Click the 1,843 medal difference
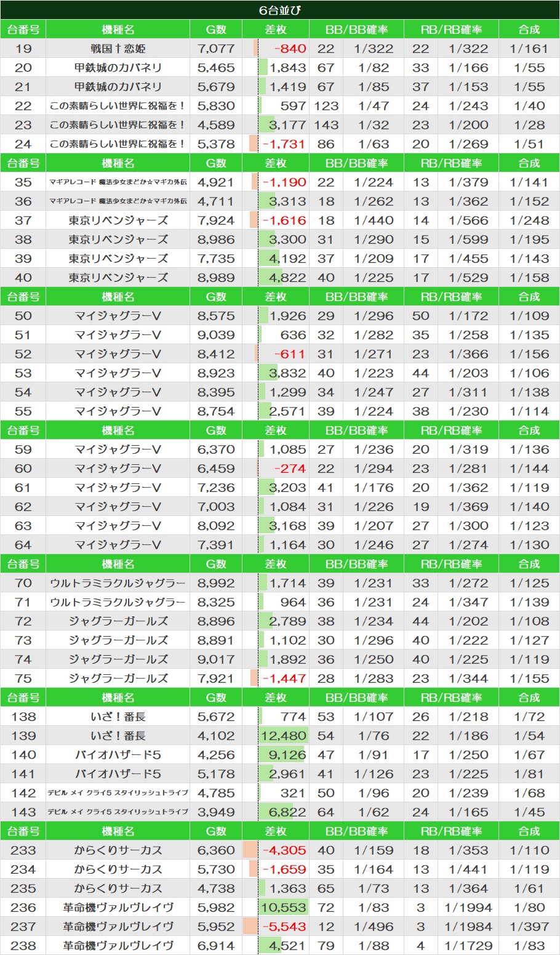The image size is (560, 955). click(x=287, y=68)
